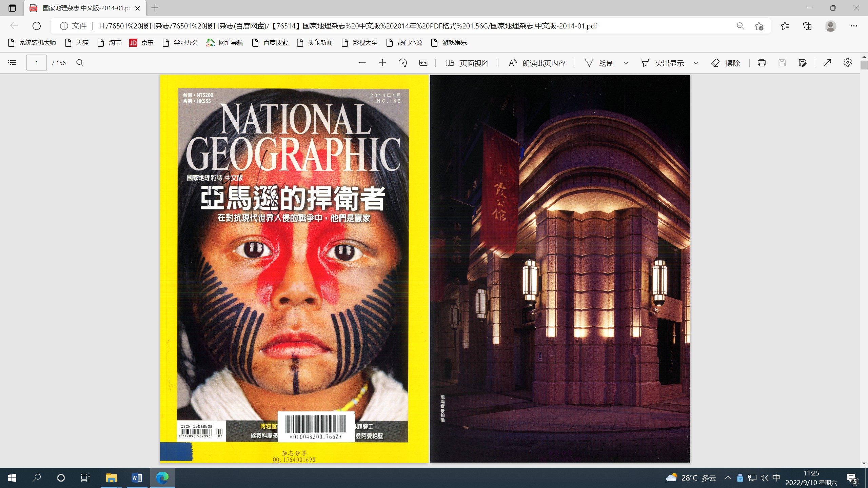Click the zoom magnifier in address bar
868x488 pixels.
coord(741,26)
